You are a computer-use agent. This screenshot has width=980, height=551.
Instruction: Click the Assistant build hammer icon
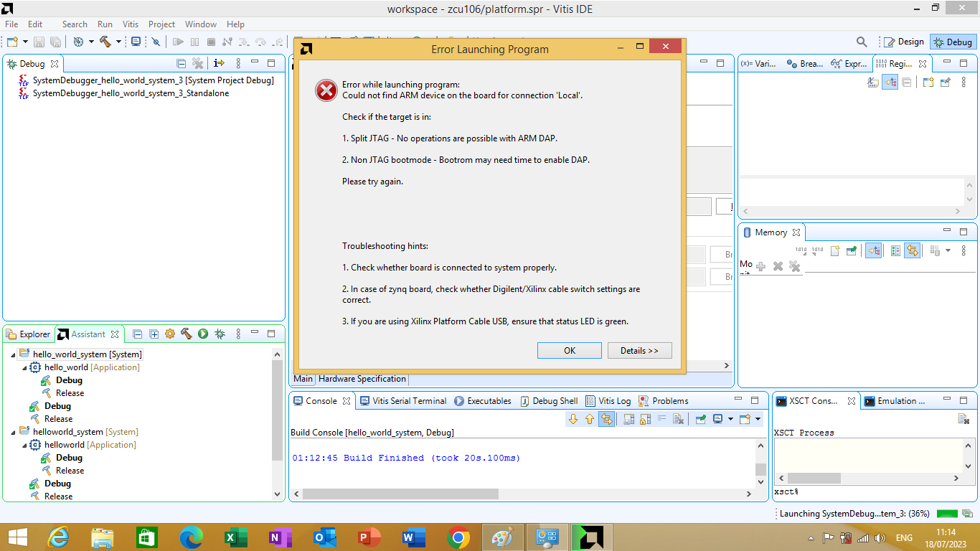[x=187, y=334]
